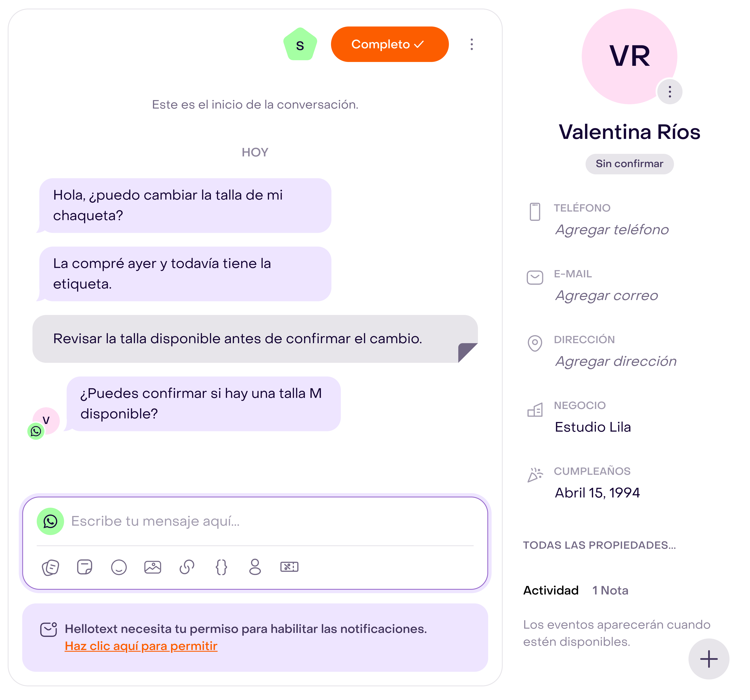750x700 pixels.
Task: Open the emoji picker smiley icon
Action: [119, 567]
